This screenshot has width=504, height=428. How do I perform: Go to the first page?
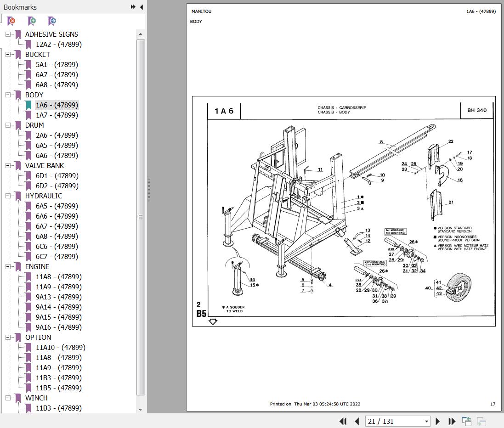coord(343,421)
